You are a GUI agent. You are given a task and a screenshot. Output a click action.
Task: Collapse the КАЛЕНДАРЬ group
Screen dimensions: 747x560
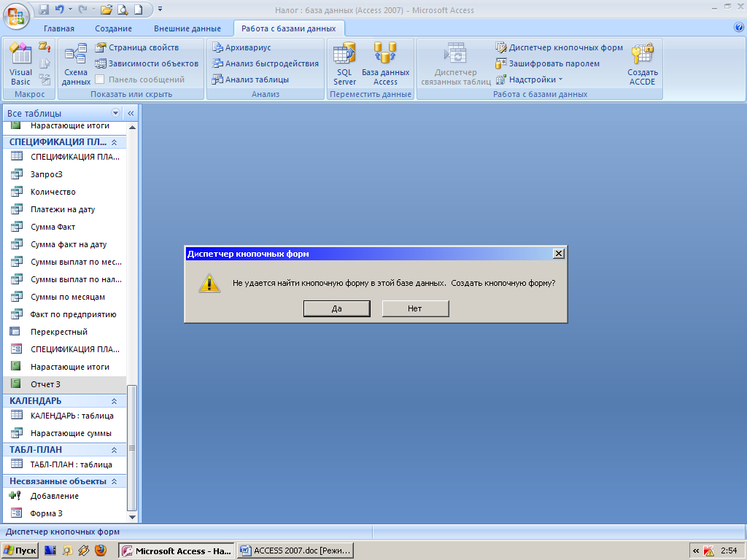[115, 402]
